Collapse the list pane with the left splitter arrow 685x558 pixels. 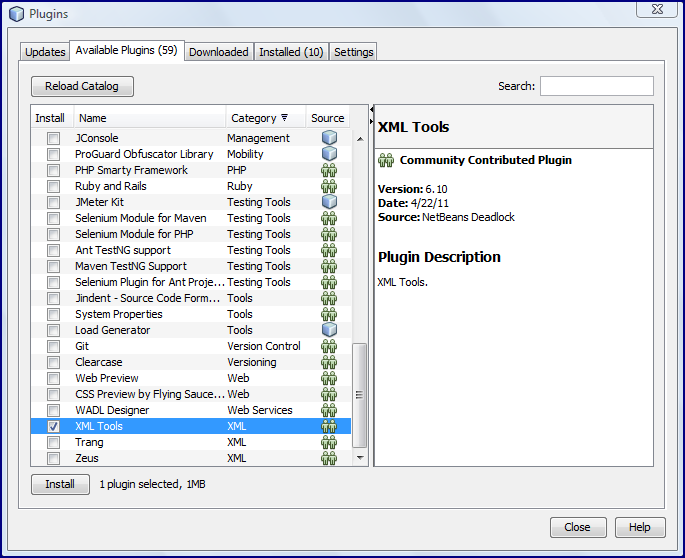(372, 109)
